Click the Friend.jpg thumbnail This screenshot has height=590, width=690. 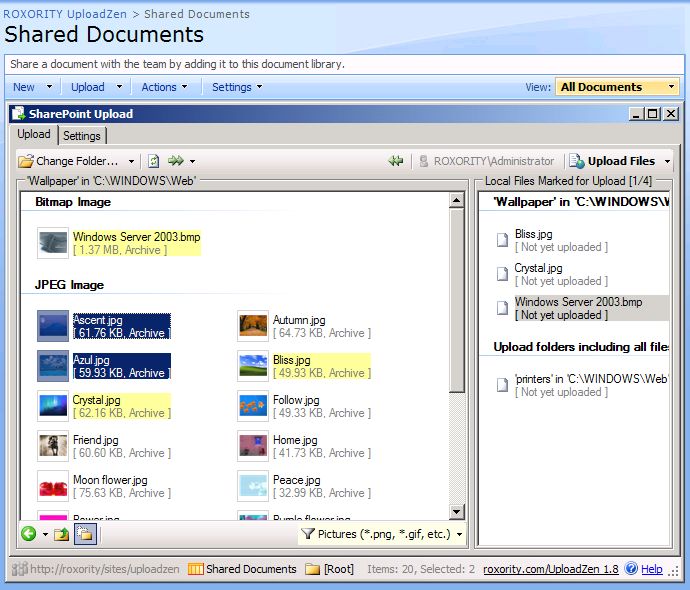[53, 446]
